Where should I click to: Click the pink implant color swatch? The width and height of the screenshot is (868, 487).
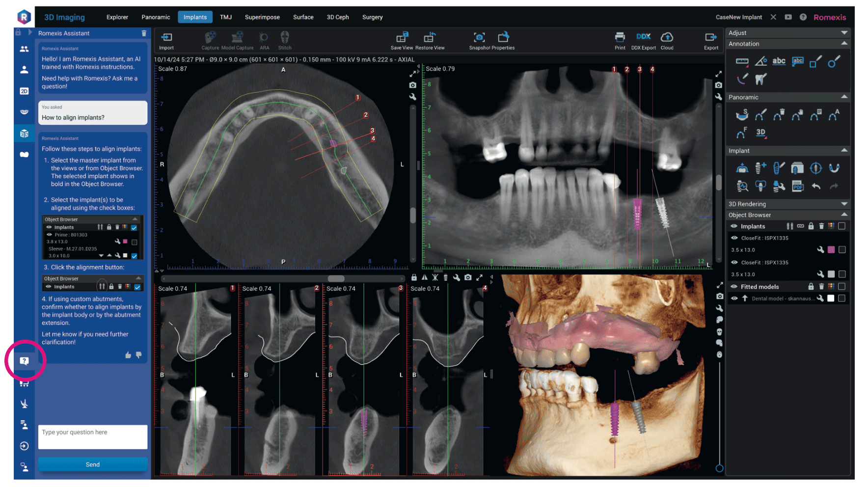point(831,250)
